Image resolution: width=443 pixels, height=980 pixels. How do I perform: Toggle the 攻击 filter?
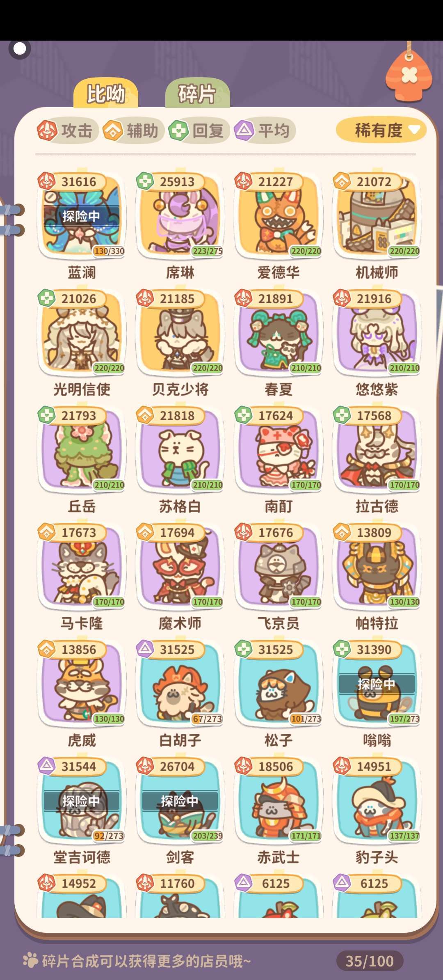click(67, 131)
